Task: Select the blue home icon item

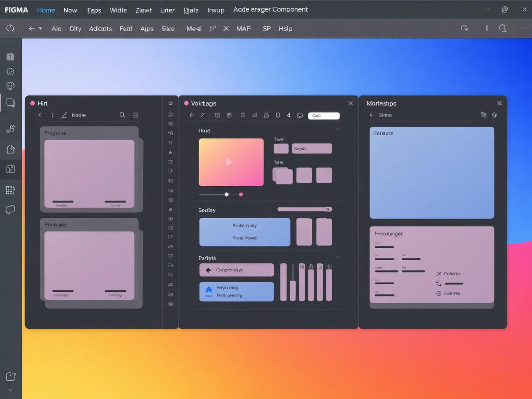Action: [236, 292]
